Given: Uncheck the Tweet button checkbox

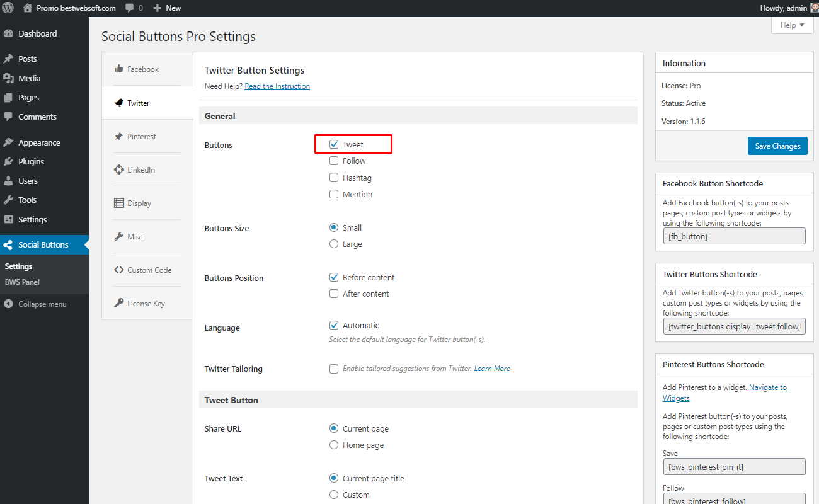Looking at the screenshot, I should pyautogui.click(x=334, y=144).
